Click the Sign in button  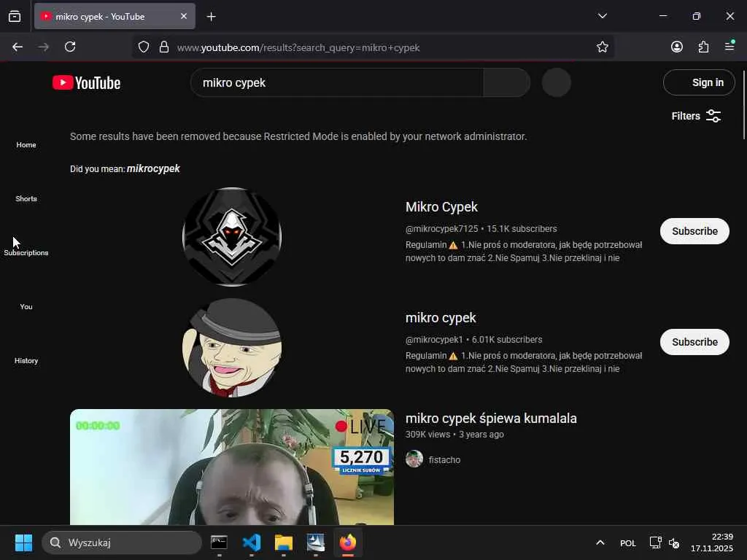pos(699,83)
